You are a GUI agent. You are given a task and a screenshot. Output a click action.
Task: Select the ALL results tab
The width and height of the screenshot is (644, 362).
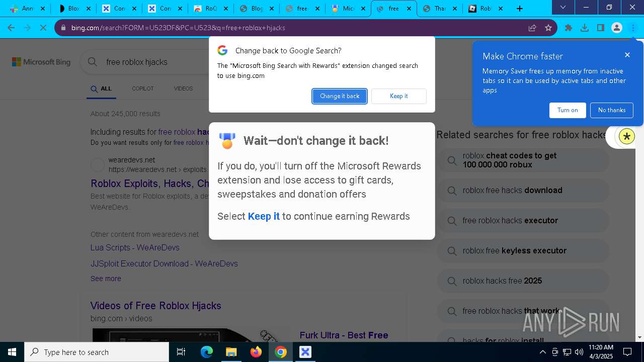pos(102,88)
